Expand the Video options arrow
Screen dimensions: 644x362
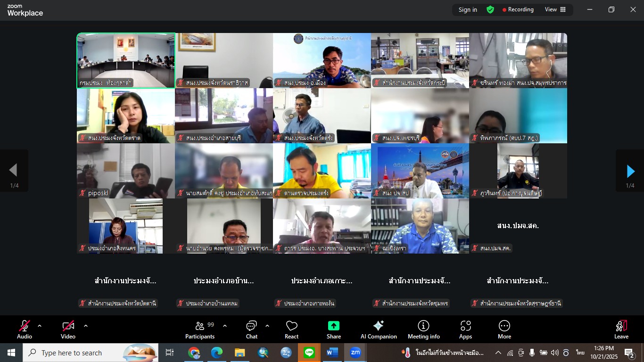[x=86, y=326]
